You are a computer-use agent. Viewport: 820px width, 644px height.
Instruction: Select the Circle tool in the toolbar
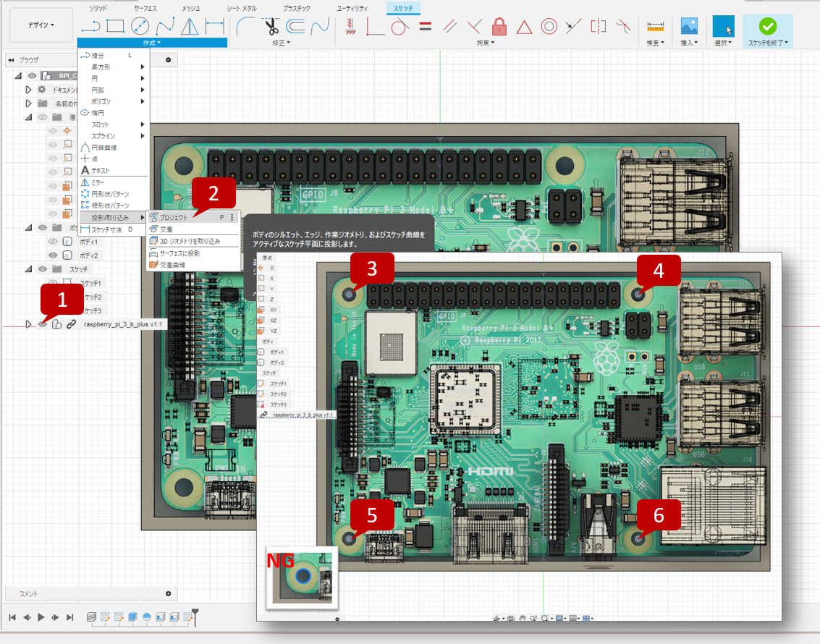[140, 25]
